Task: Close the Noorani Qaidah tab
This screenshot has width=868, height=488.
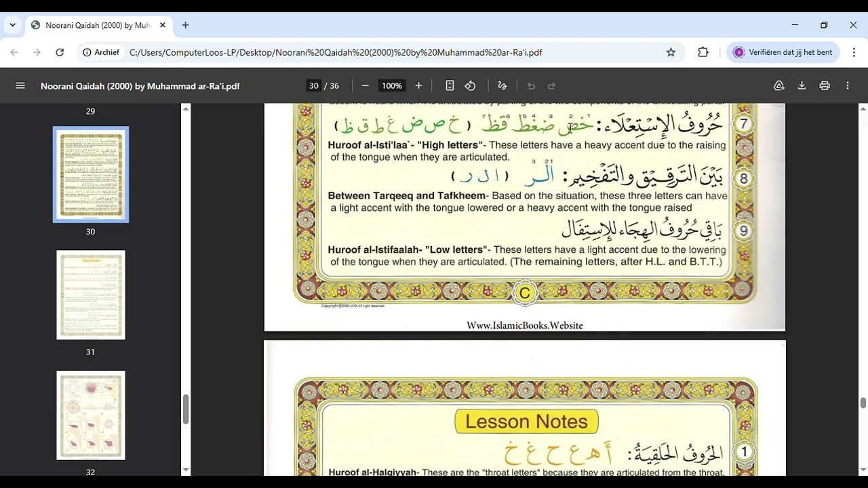Action: click(163, 25)
